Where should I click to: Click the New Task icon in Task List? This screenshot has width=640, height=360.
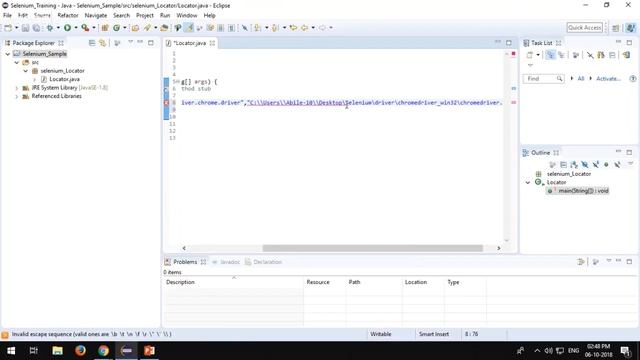click(x=530, y=55)
